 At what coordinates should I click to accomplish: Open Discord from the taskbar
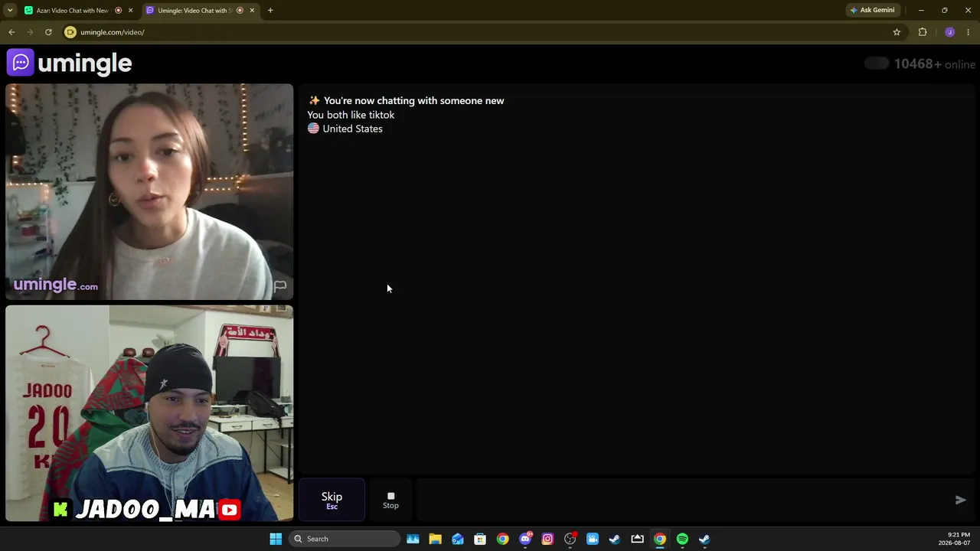click(x=525, y=539)
